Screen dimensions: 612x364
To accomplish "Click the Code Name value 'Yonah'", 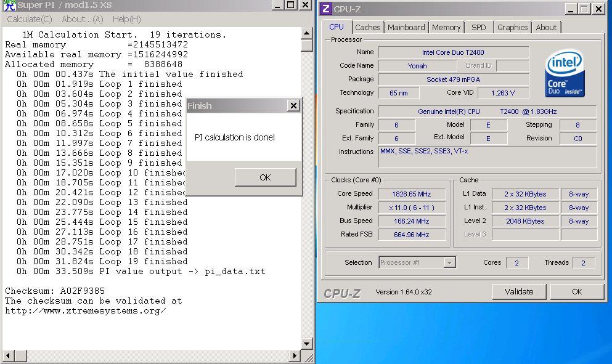I will [417, 66].
